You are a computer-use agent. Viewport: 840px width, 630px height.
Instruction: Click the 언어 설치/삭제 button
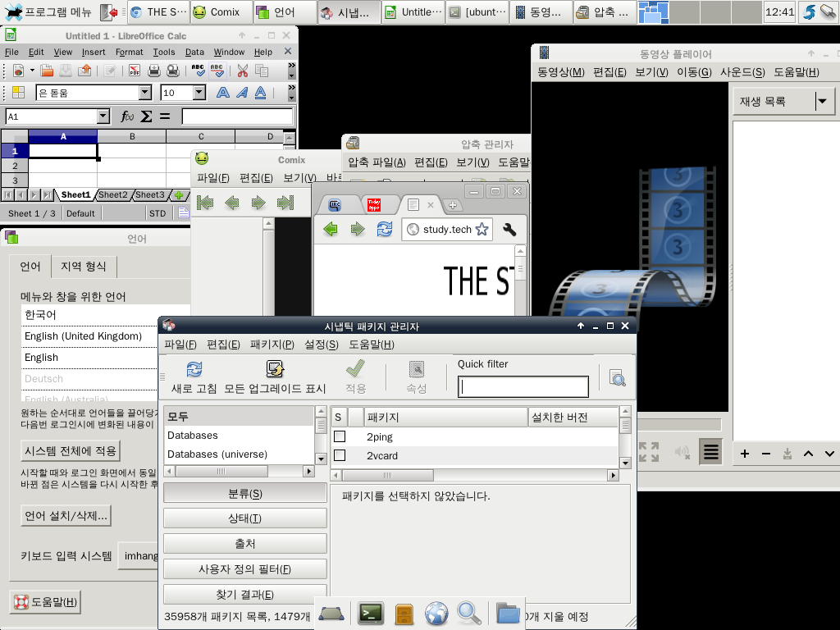[66, 516]
